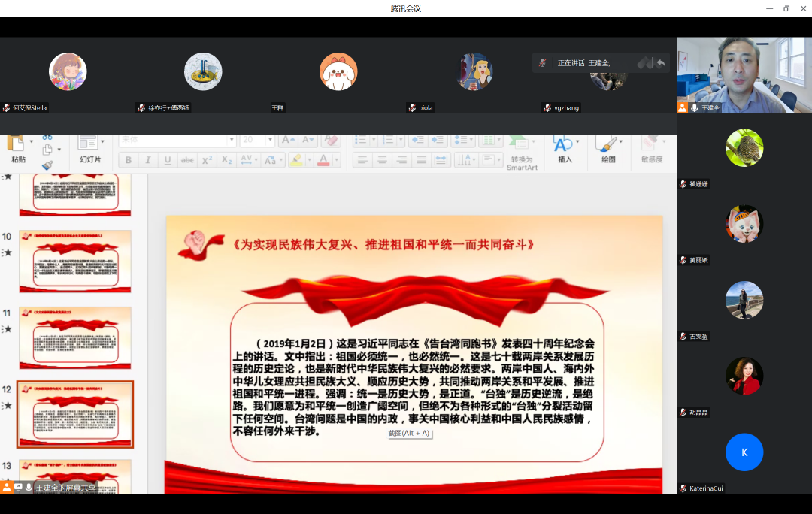Image resolution: width=812 pixels, height=514 pixels.
Task: Expand the font color dropdown arrow
Action: coord(335,160)
